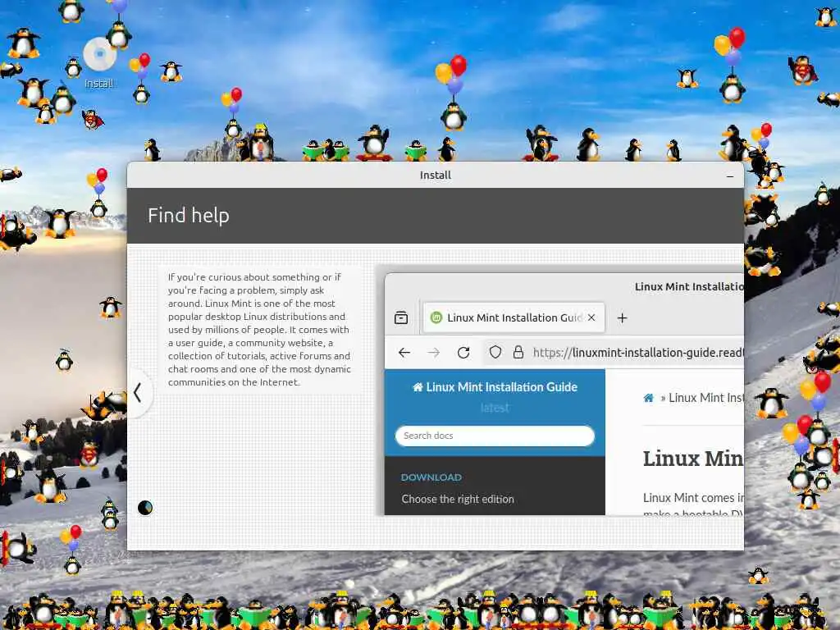Go to previous slide with left chevron
This screenshot has width=840, height=630.
click(138, 393)
